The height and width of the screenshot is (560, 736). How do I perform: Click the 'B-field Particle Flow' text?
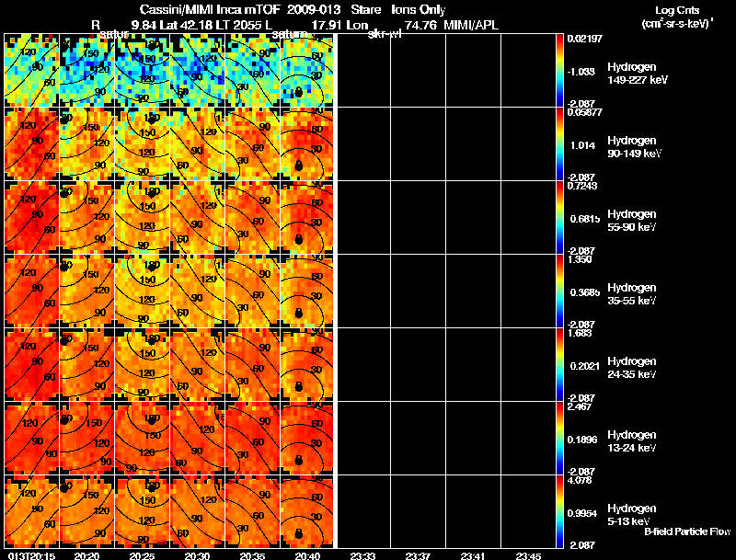pyautogui.click(x=687, y=531)
